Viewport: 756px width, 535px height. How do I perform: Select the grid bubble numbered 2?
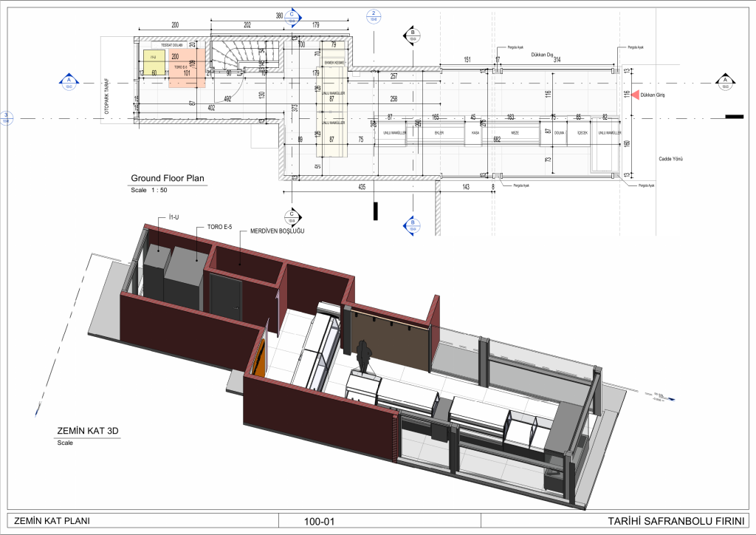pyautogui.click(x=373, y=16)
